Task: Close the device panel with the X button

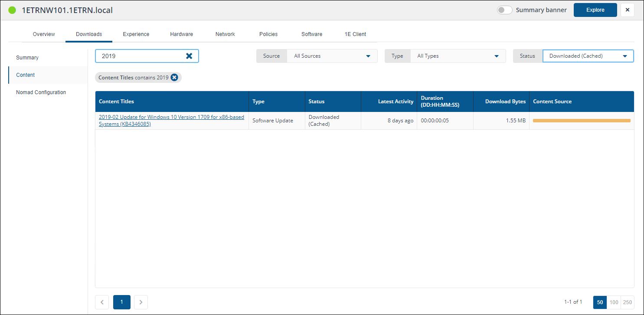Action: click(x=627, y=10)
